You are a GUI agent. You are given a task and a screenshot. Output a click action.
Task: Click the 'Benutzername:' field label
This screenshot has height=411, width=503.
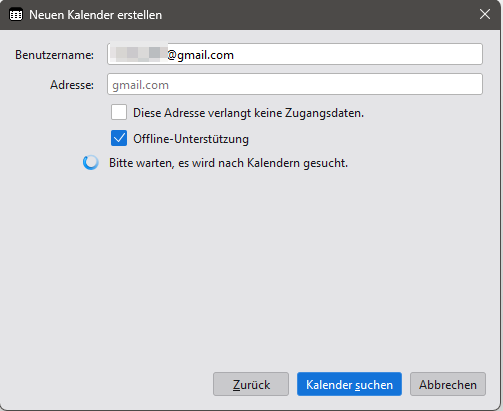point(54,55)
